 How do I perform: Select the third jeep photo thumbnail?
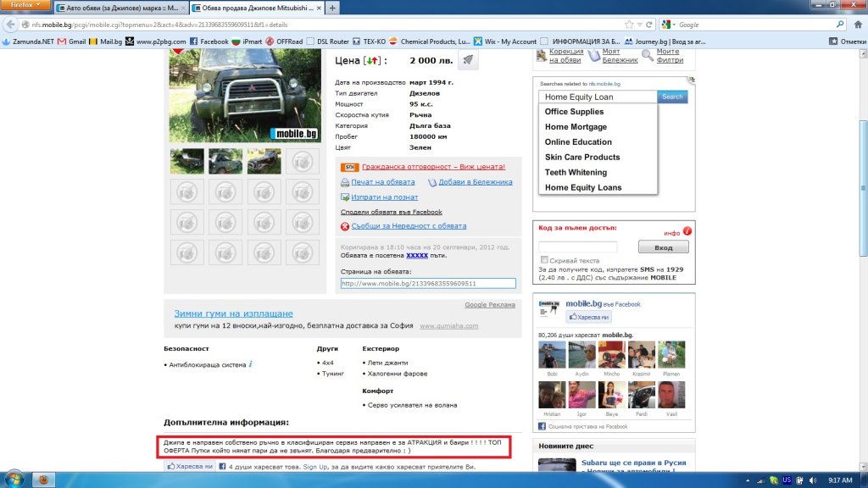264,161
